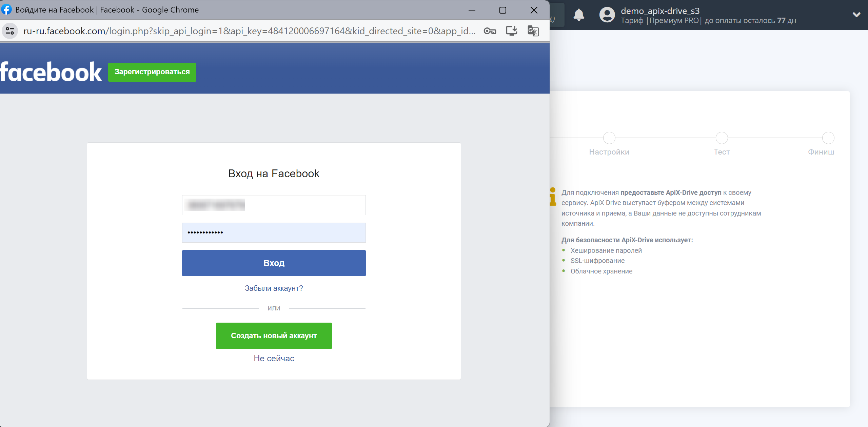
Task: Open the saved passwords key icon
Action: (490, 31)
